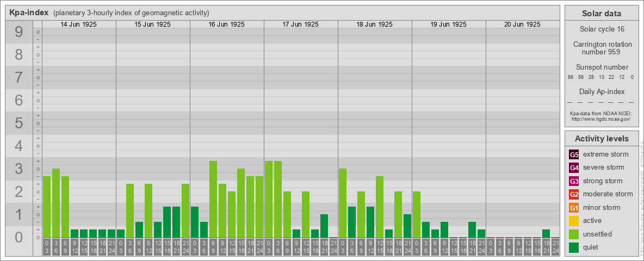Click the "Activity levels" panel heading
This screenshot has width=644, height=261.
(x=602, y=139)
